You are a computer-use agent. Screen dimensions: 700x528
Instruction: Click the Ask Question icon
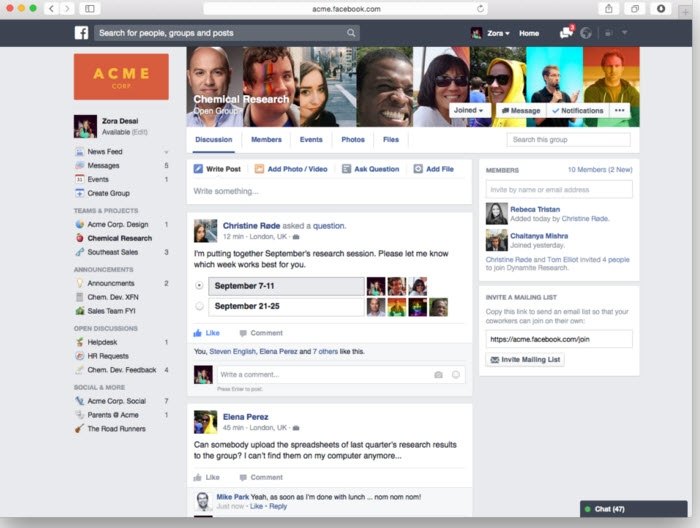[x=346, y=169]
